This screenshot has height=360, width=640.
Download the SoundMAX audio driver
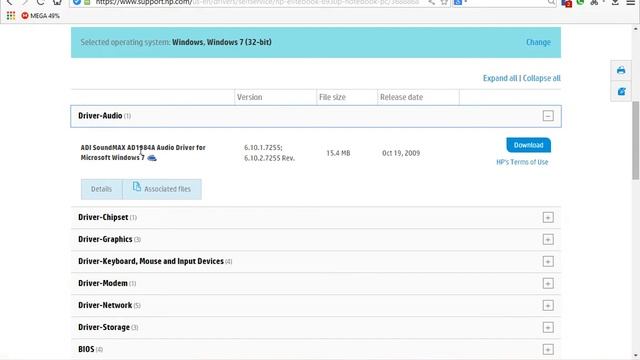pos(529,145)
